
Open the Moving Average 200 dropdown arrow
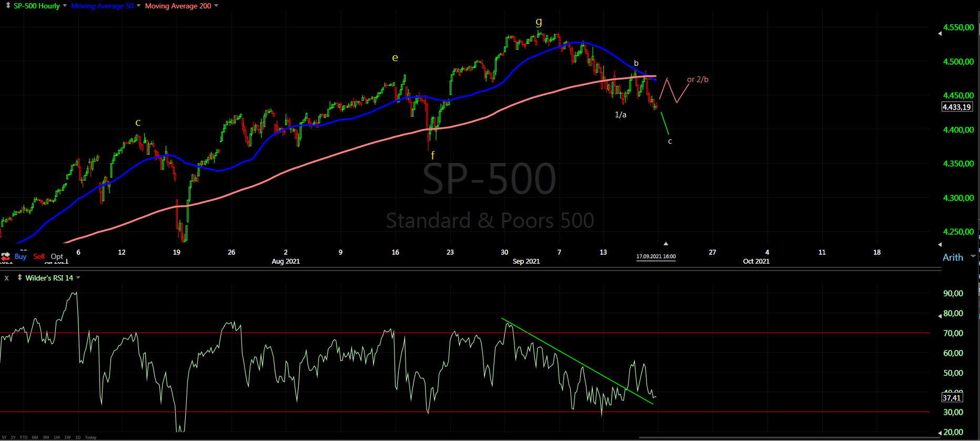(216, 6)
